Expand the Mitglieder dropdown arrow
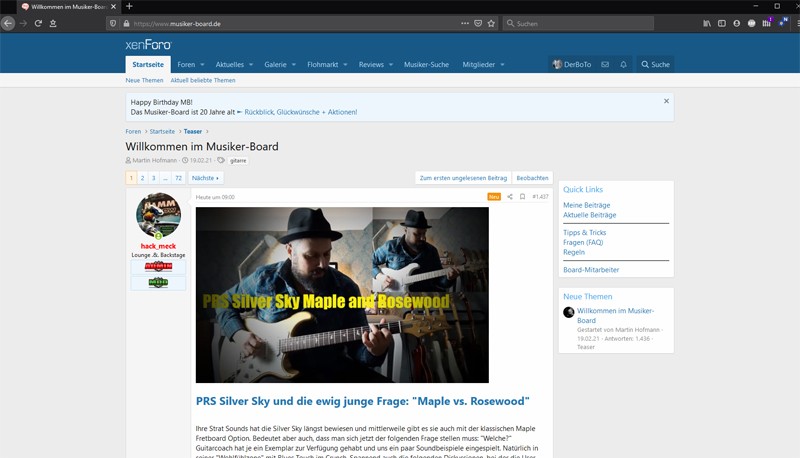The height and width of the screenshot is (458, 800). pyautogui.click(x=503, y=65)
